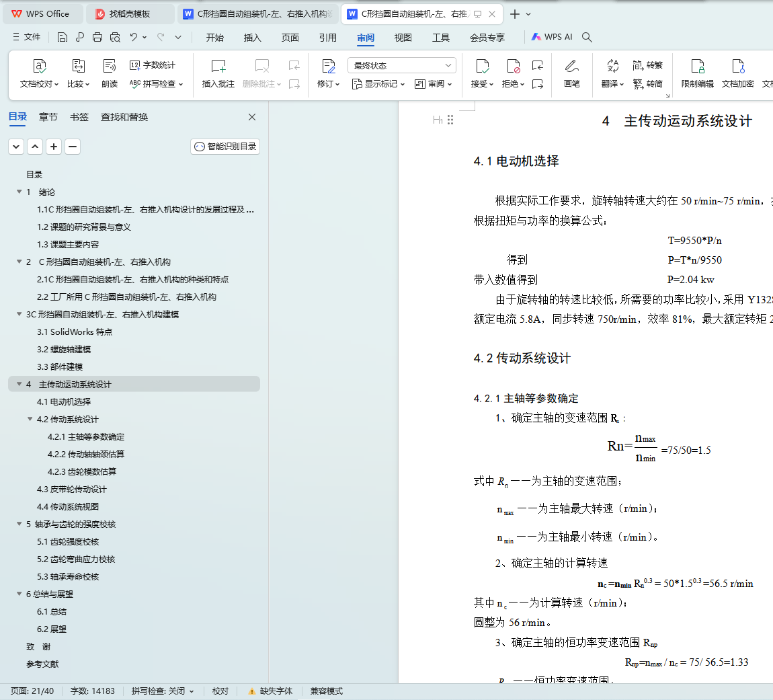Image resolution: width=773 pixels, height=700 pixels.
Task: Collapse chapter 1 绪论 tree node
Action: (x=19, y=192)
